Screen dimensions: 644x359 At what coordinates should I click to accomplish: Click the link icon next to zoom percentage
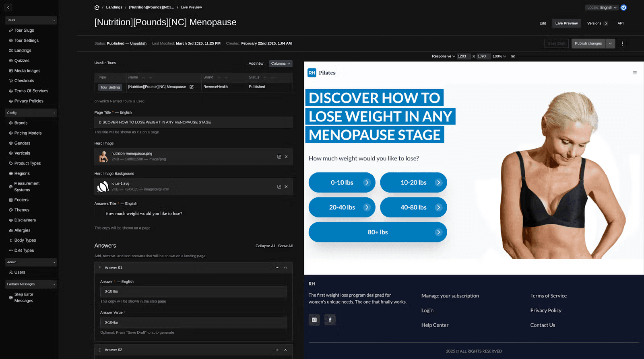click(513, 56)
